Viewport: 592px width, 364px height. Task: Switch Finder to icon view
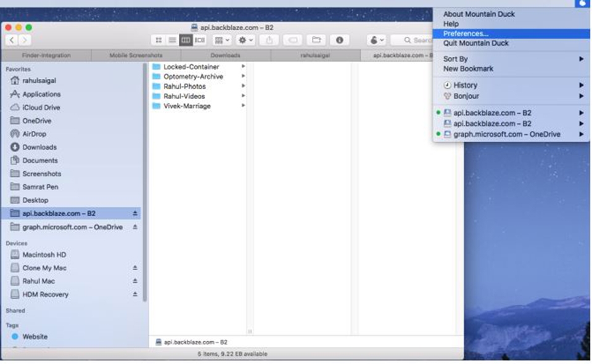[158, 40]
